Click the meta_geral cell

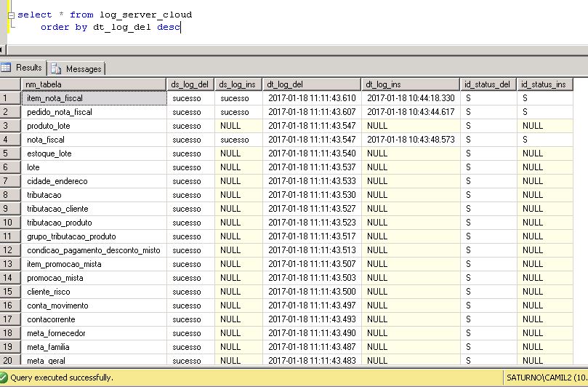(94, 360)
